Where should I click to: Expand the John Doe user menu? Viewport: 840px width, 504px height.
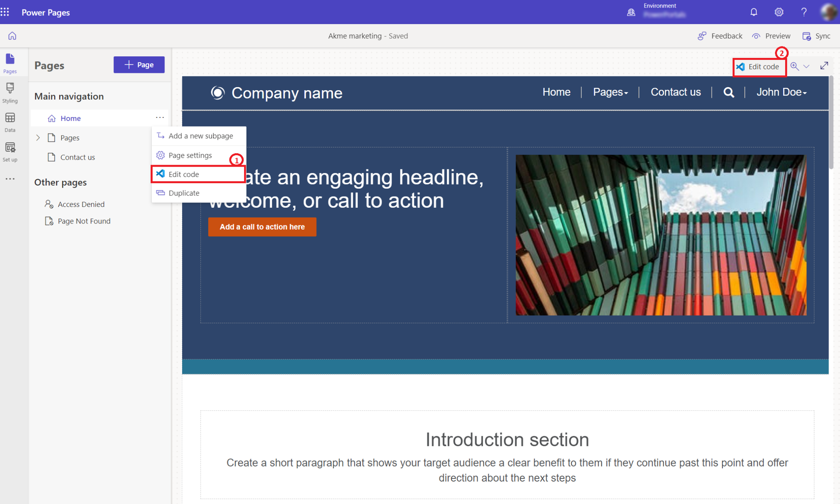click(x=780, y=92)
